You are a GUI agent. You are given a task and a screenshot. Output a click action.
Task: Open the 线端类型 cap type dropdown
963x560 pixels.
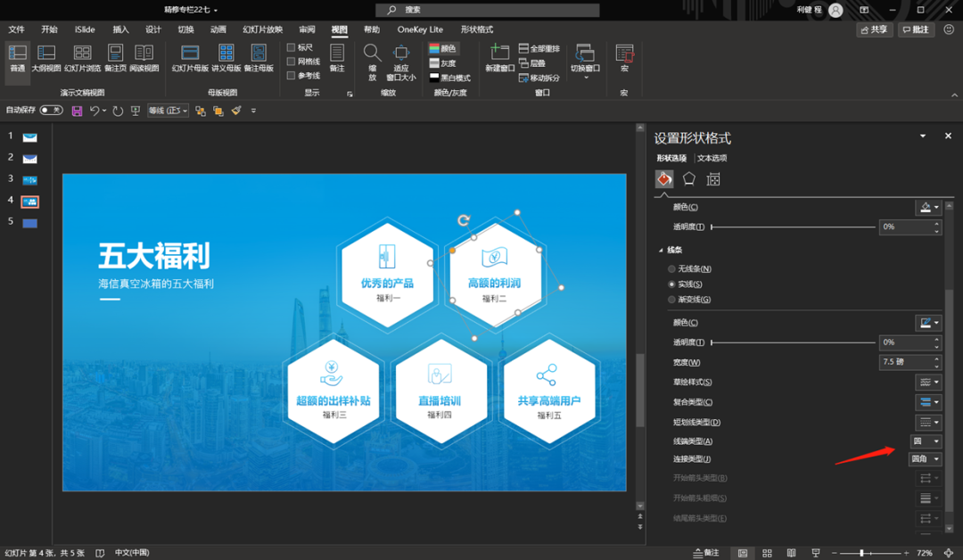pyautogui.click(x=926, y=441)
